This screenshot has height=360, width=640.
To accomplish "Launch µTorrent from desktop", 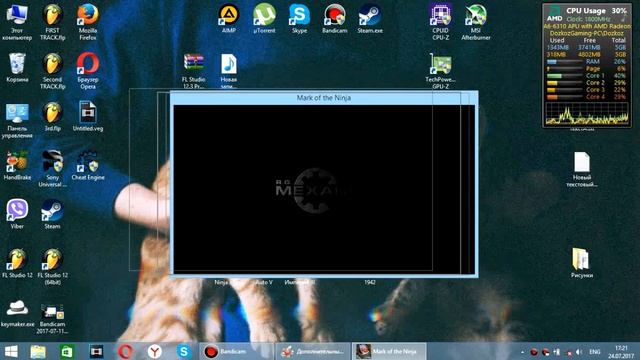I will (x=264, y=19).
